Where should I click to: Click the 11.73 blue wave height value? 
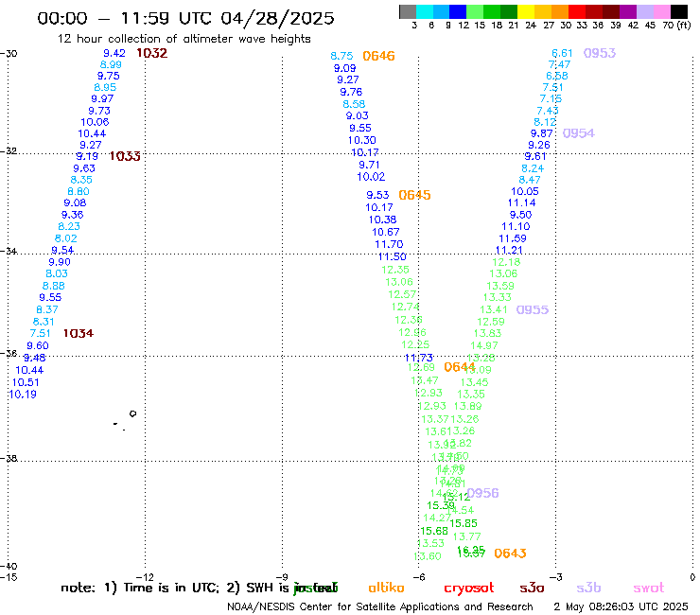[419, 358]
